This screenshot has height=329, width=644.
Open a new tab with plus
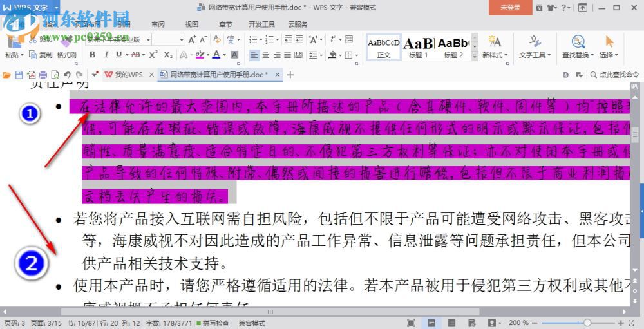tap(290, 75)
